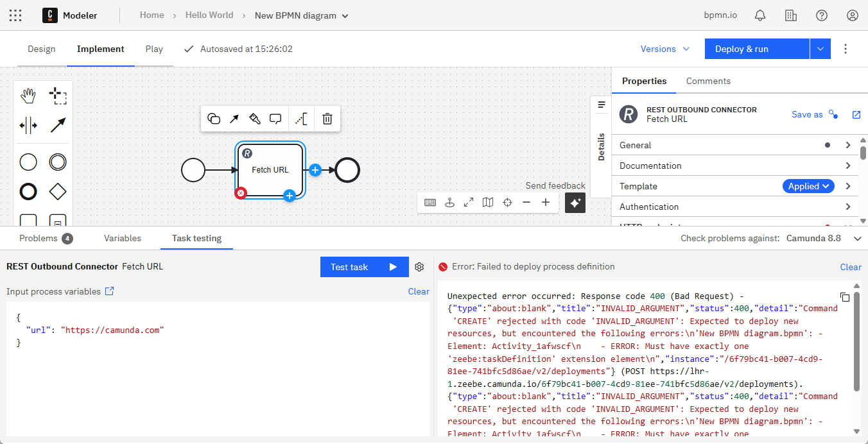Pick the Gateway diamond from palette
The width and height of the screenshot is (868, 444).
click(58, 191)
